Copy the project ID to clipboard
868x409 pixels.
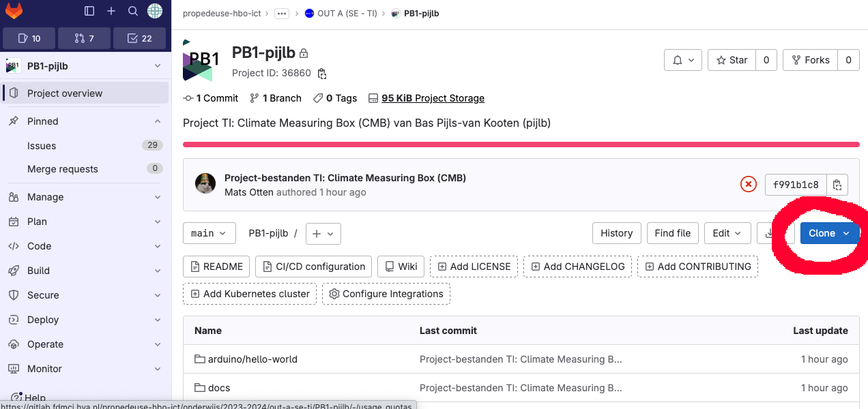coord(322,74)
